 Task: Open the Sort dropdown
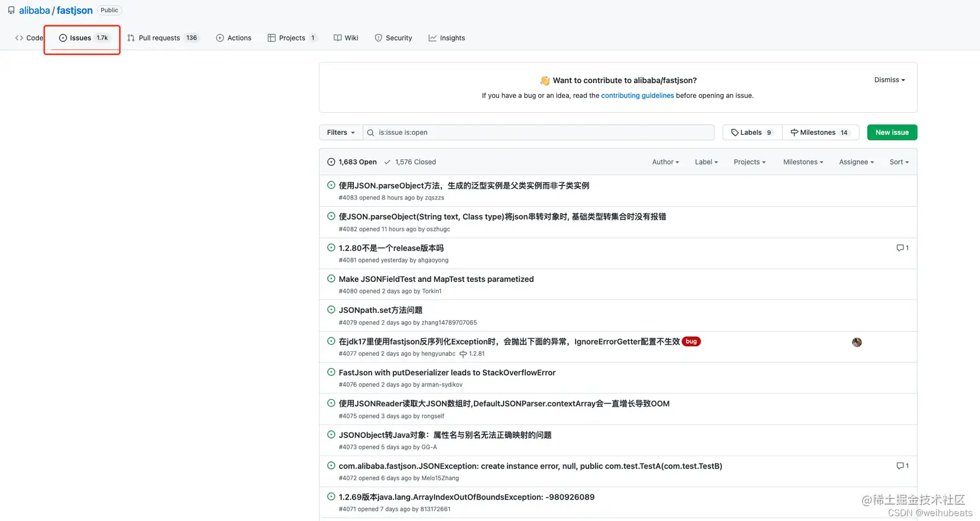899,162
